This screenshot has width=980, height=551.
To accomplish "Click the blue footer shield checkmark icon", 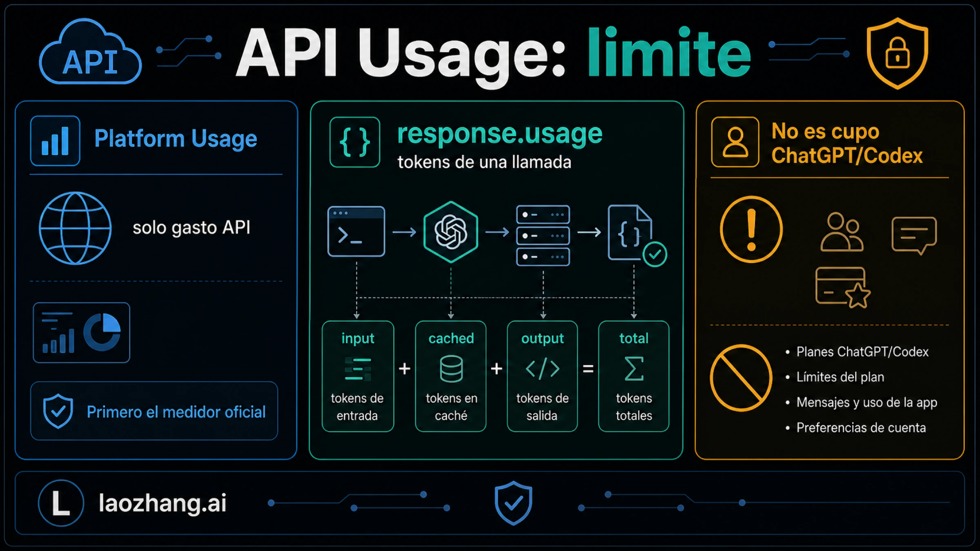I will [x=514, y=503].
